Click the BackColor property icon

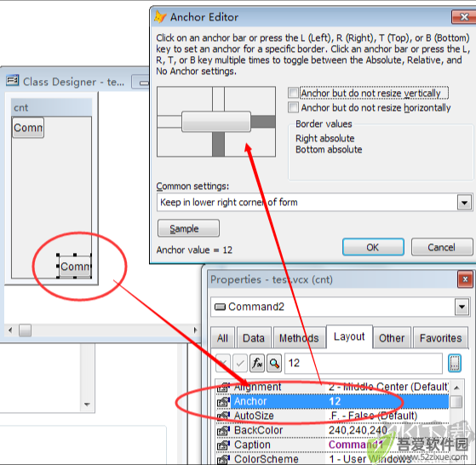tap(223, 430)
